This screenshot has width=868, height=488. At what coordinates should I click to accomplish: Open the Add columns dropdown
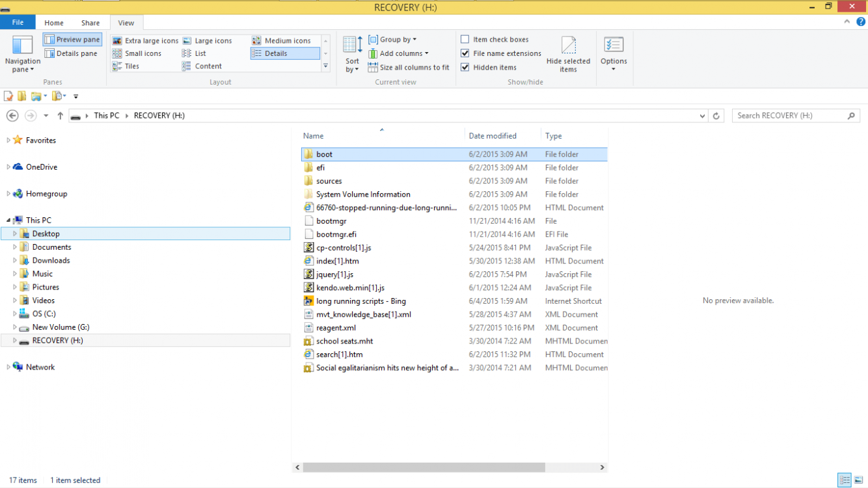pos(398,53)
